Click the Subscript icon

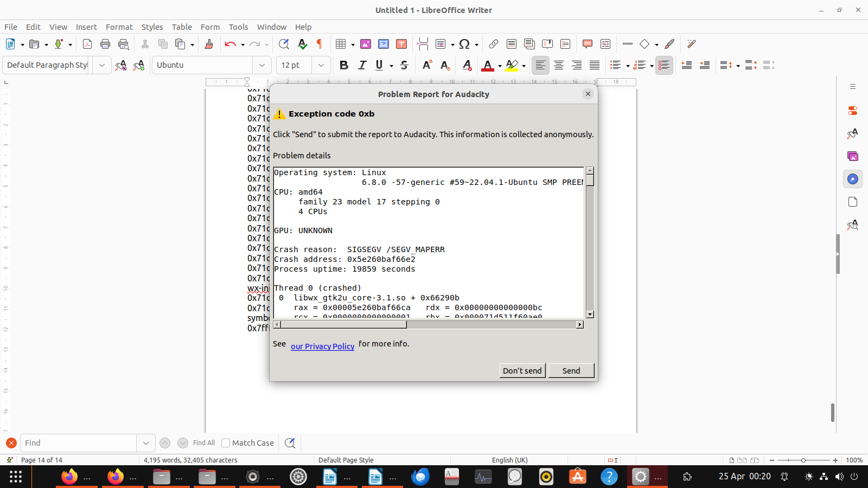click(x=445, y=65)
